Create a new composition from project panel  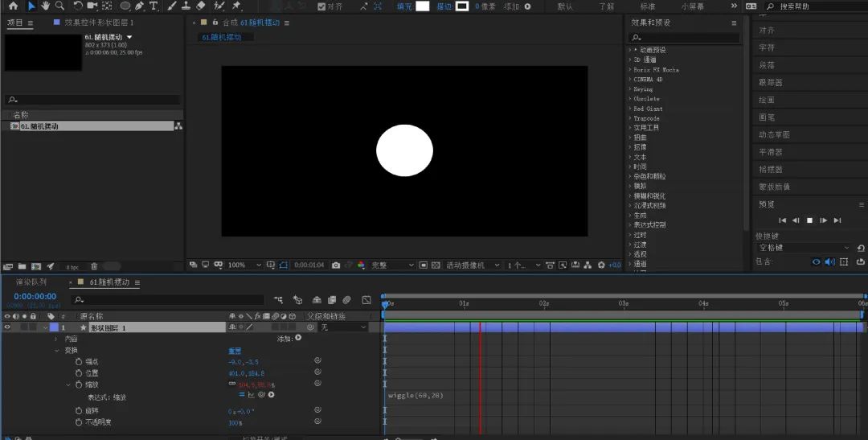(36, 266)
